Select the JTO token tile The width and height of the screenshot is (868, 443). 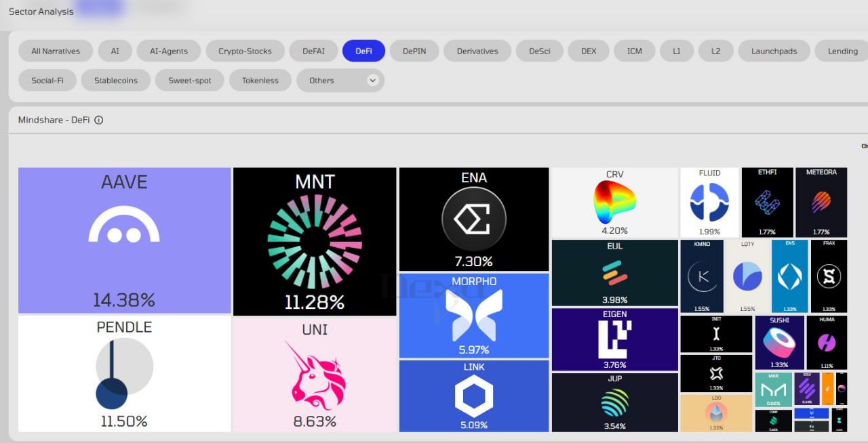pos(716,373)
